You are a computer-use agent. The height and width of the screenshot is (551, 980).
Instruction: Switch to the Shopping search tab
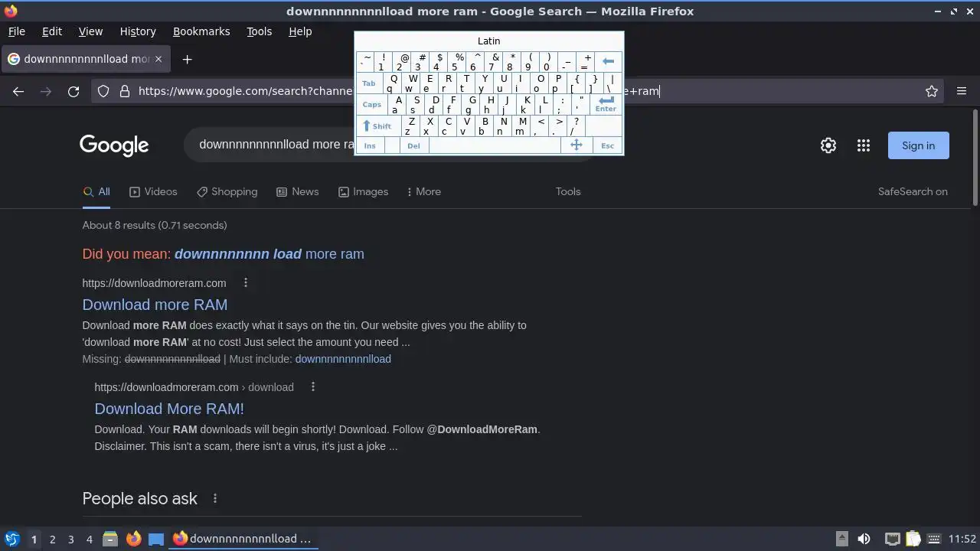(227, 191)
